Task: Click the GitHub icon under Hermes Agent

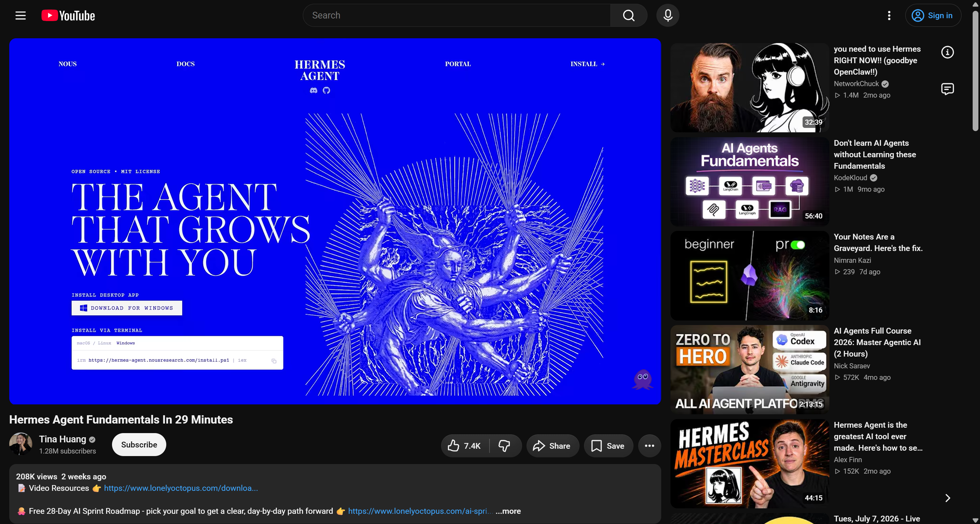Action: (x=326, y=91)
